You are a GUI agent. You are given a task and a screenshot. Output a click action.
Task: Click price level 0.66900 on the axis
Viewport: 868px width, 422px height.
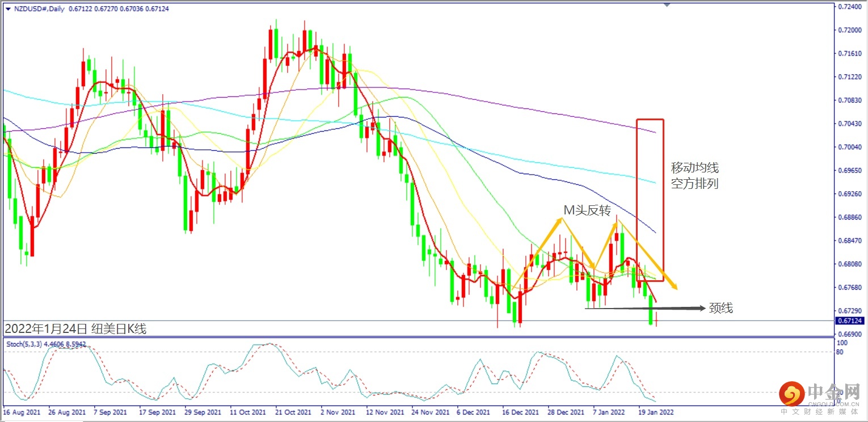(x=849, y=334)
